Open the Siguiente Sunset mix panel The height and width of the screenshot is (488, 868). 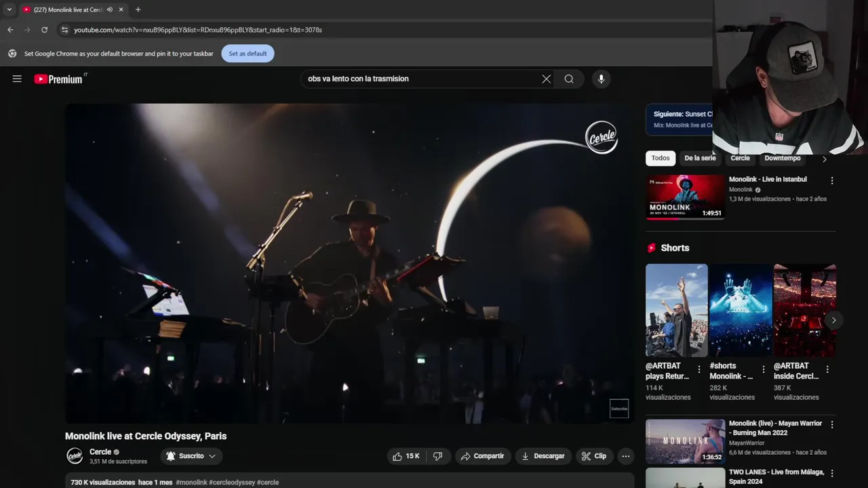(x=679, y=119)
